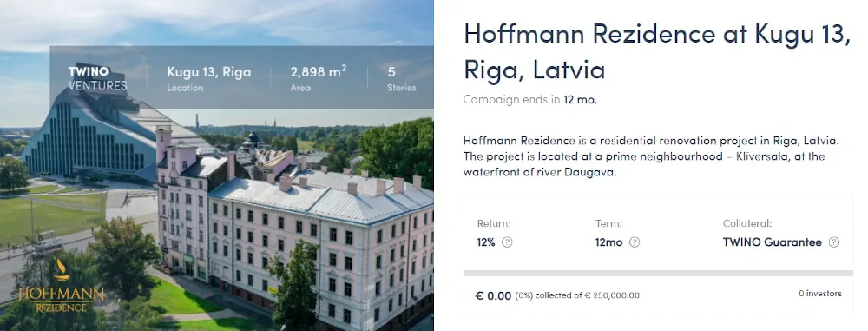Image resolution: width=868 pixels, height=331 pixels.
Task: Click the help icon next to Return 12%
Action: [x=507, y=242]
